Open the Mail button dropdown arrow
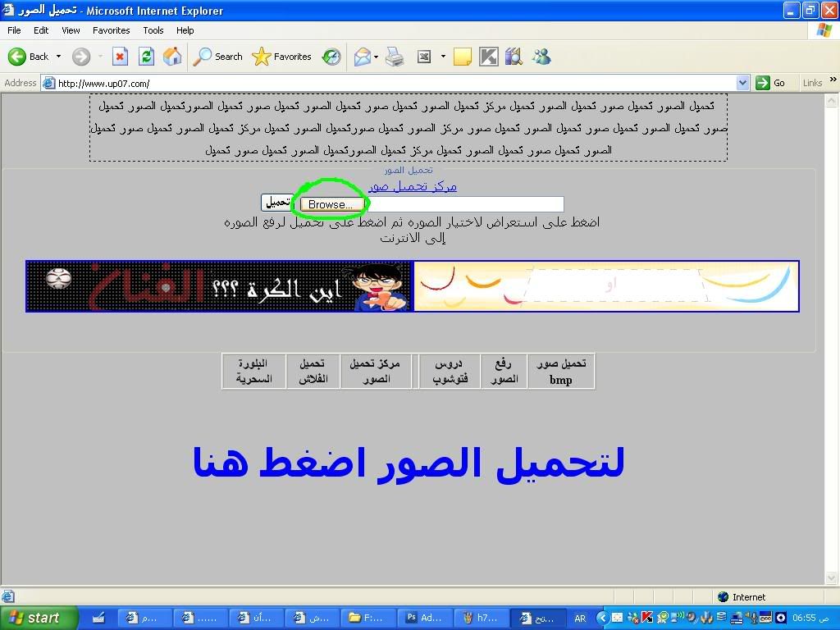 tap(377, 57)
